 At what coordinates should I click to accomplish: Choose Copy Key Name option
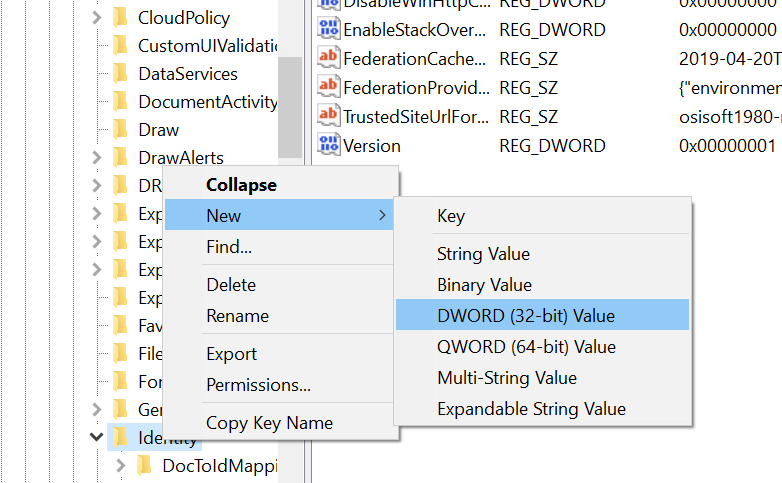click(x=269, y=423)
